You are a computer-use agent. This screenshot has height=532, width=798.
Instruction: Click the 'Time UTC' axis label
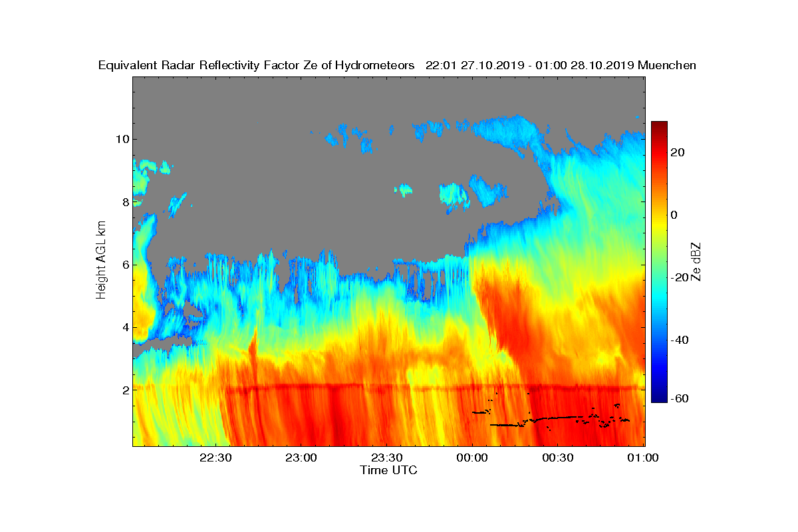click(x=388, y=470)
